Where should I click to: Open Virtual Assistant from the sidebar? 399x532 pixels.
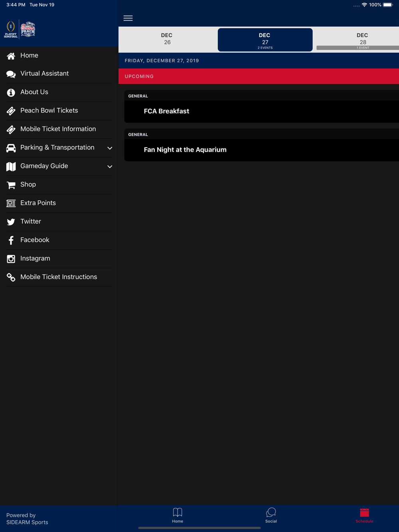pyautogui.click(x=59, y=74)
